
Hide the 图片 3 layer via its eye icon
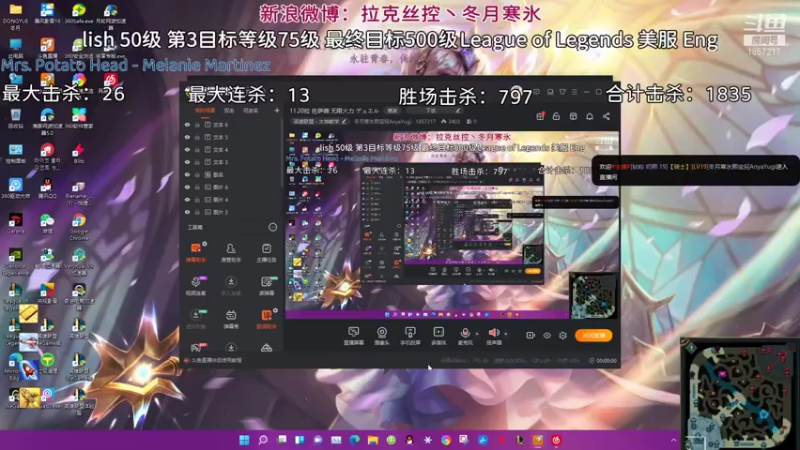[187, 212]
